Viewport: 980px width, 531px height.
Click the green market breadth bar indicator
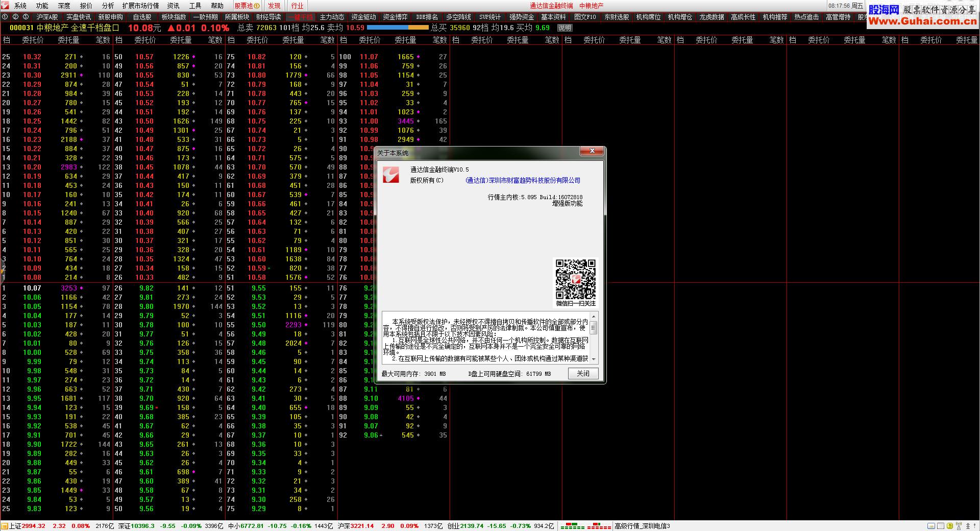coord(573,526)
